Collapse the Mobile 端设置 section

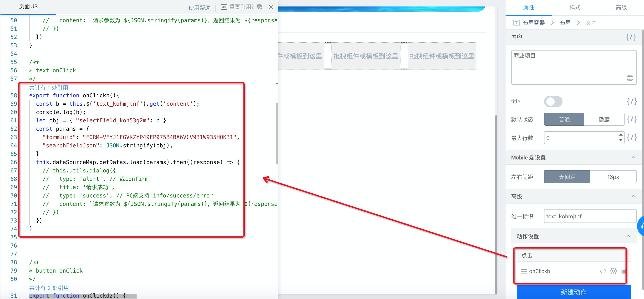pos(634,158)
